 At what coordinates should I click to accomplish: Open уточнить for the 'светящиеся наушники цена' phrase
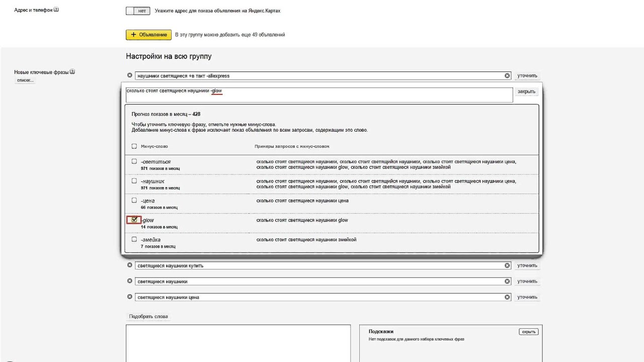pos(527,297)
